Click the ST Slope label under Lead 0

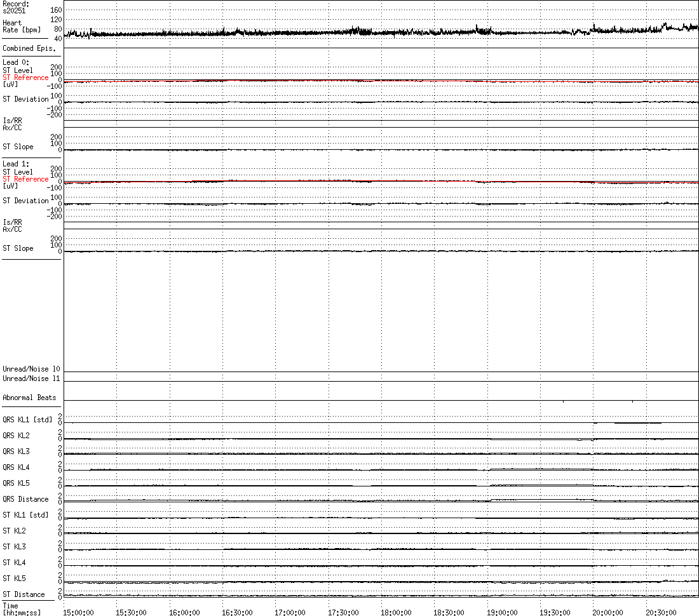(18, 147)
